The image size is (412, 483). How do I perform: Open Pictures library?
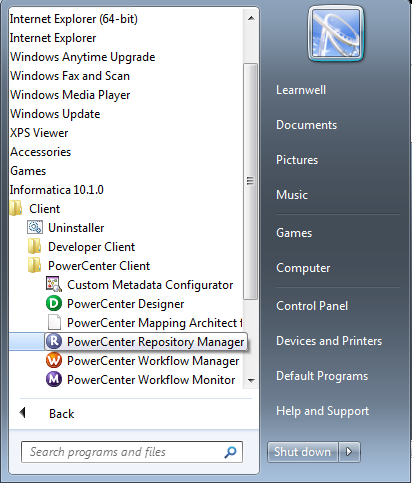coord(297,160)
